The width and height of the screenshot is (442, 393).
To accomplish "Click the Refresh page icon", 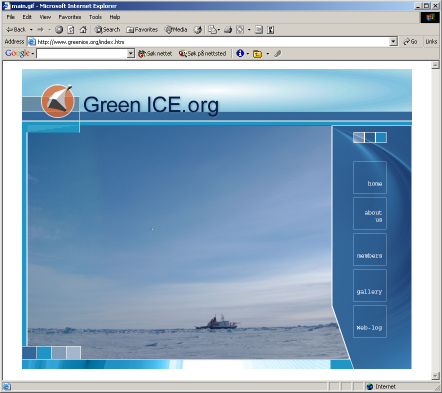I will [x=71, y=30].
